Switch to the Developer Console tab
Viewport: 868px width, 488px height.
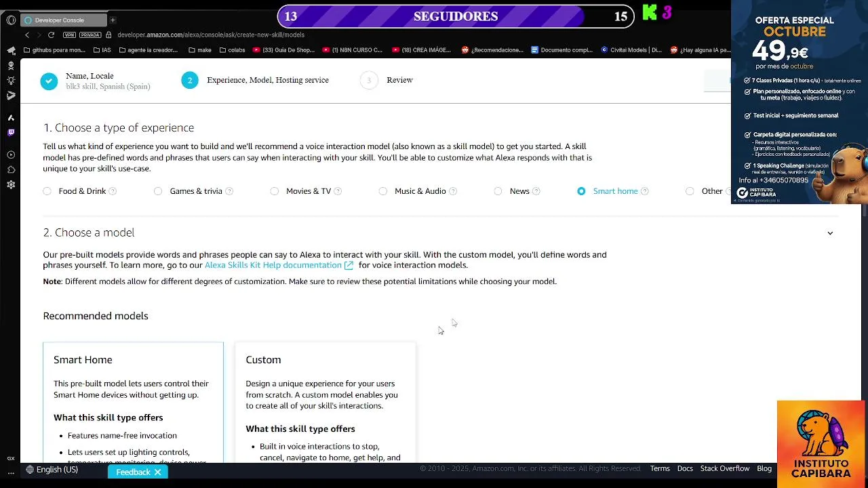pos(64,20)
